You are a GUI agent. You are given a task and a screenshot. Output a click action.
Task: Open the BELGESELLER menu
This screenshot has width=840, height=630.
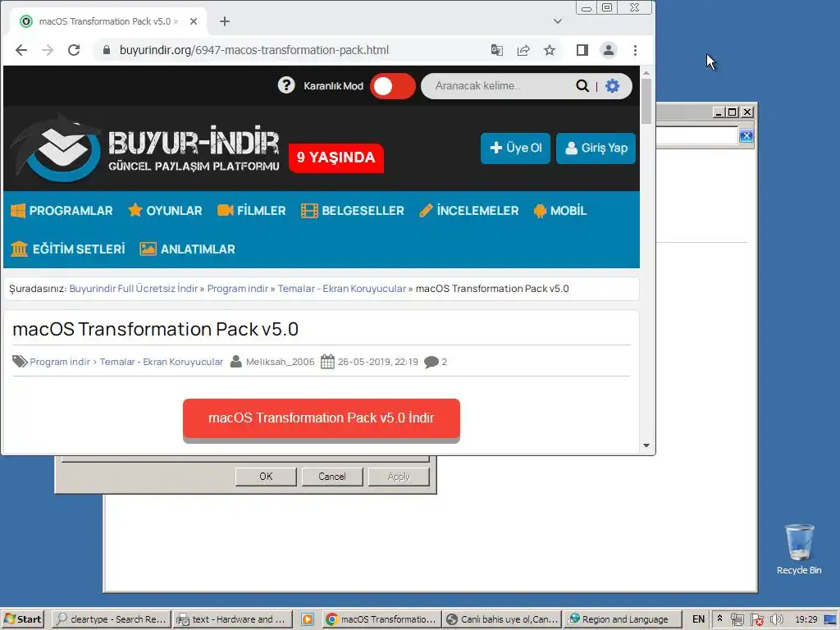coord(353,211)
